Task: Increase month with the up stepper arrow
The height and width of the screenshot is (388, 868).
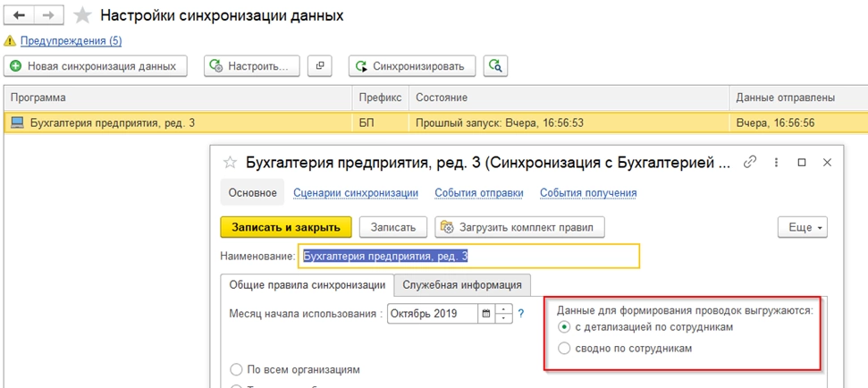Action: [504, 308]
